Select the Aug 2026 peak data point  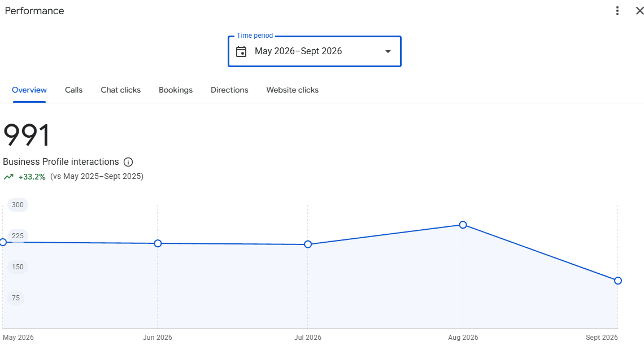[x=463, y=225]
